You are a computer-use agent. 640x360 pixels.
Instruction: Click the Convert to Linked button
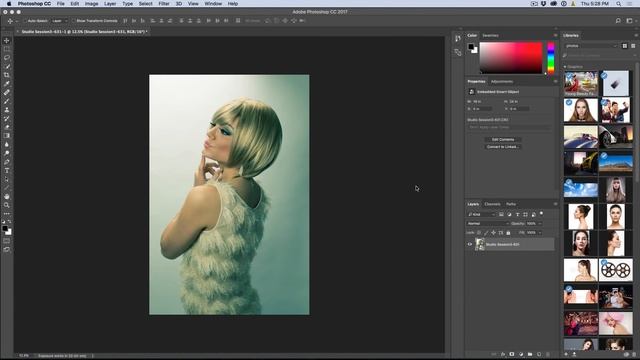(503, 147)
